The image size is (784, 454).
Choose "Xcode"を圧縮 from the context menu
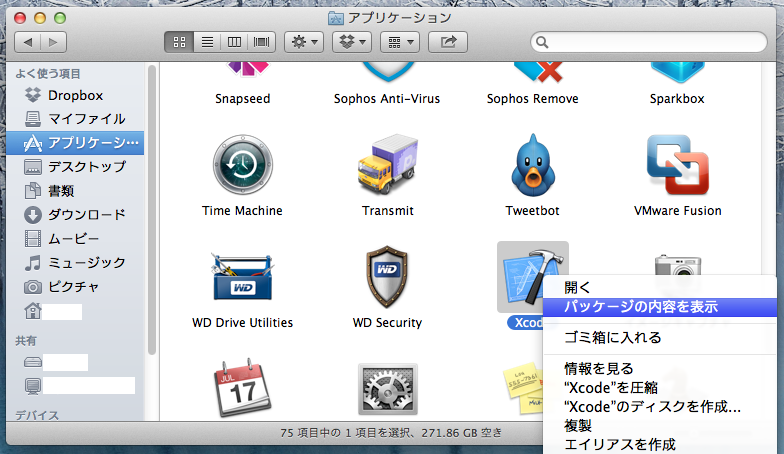point(660,388)
